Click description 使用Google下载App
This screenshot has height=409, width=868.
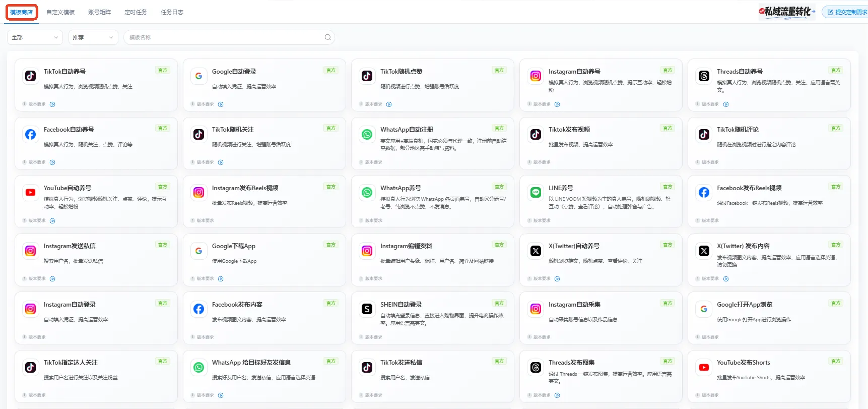coord(234,261)
